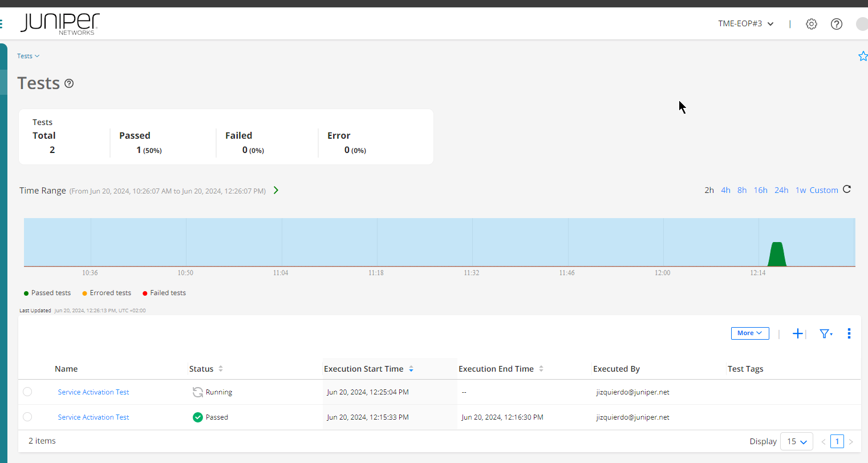Click the favorite star icon

coord(862,56)
